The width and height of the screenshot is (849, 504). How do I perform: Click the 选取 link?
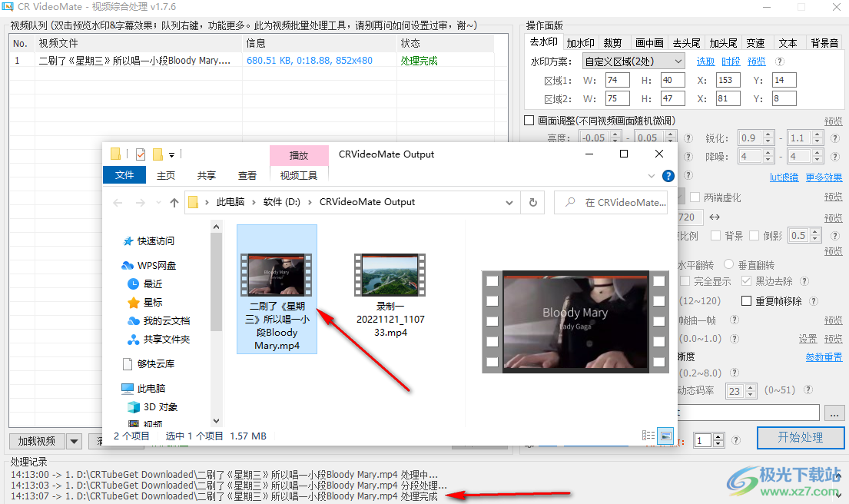coord(705,61)
